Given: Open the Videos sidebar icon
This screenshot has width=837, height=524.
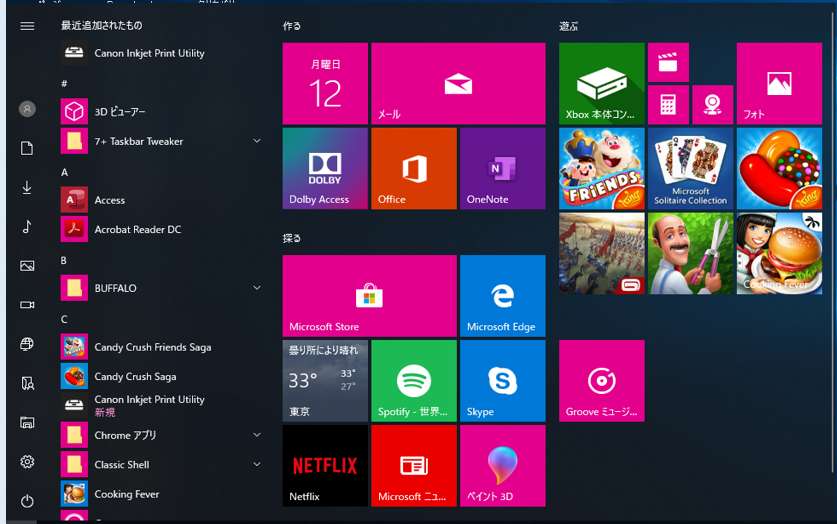Looking at the screenshot, I should (27, 305).
